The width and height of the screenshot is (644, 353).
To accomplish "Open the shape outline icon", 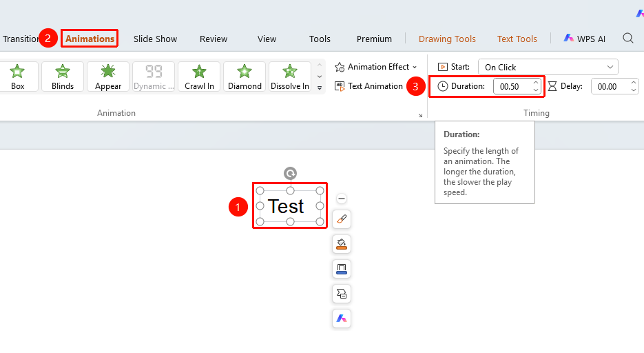I will pos(342,269).
